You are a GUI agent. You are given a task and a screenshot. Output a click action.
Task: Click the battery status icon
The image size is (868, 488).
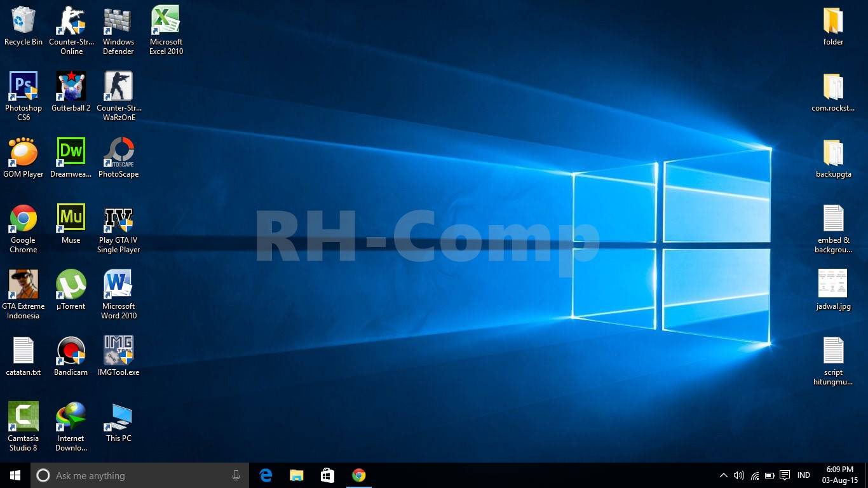coord(770,475)
